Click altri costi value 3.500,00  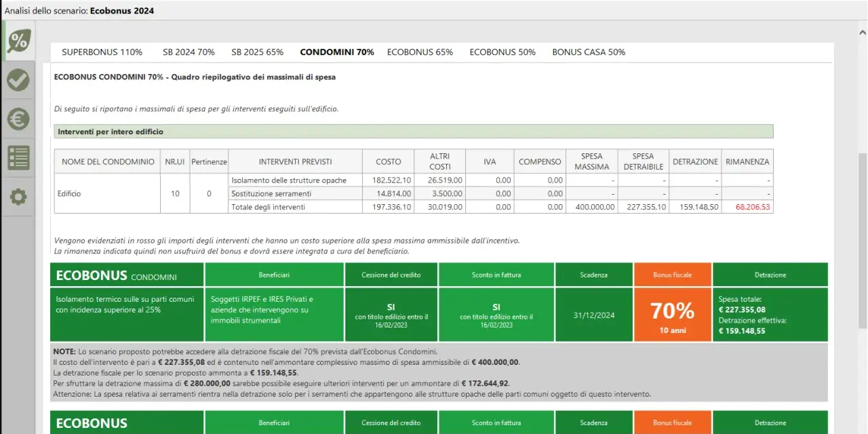click(x=448, y=194)
